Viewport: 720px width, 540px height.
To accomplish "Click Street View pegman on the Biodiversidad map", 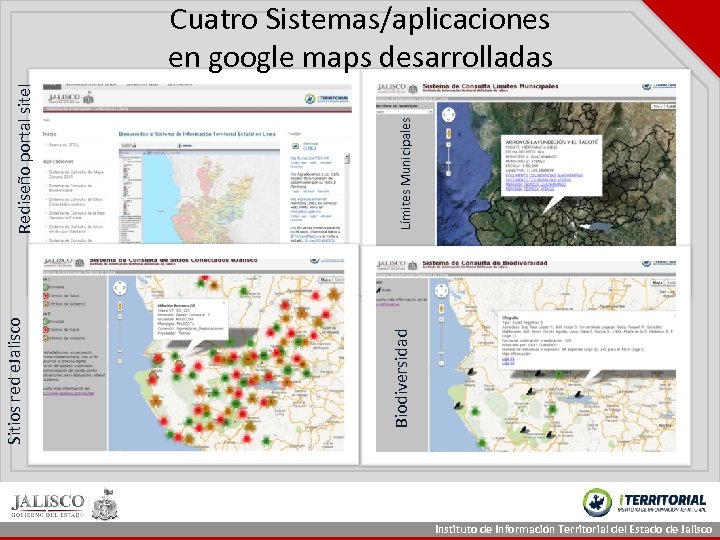I will [441, 309].
